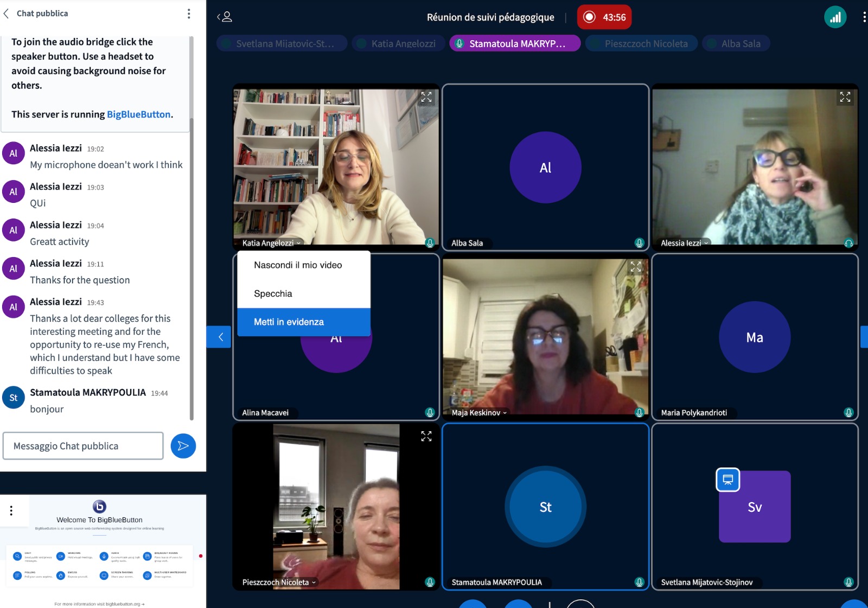The height and width of the screenshot is (608, 868).
Task: Click the Messaggio Chat pubblica input field
Action: pos(83,446)
